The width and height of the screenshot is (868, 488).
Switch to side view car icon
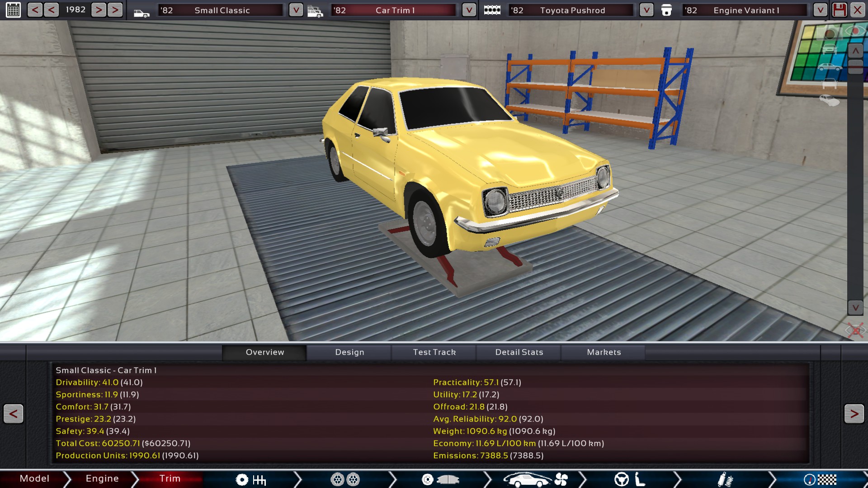tap(830, 67)
